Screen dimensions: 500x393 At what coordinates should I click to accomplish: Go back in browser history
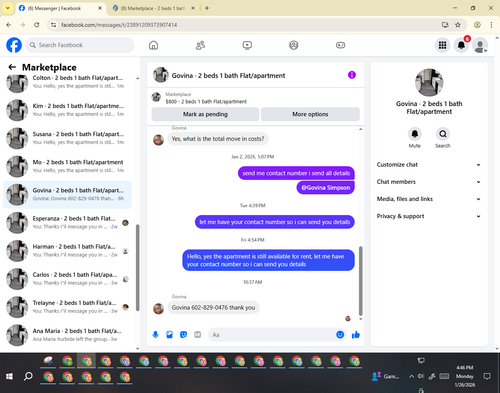tap(9, 25)
